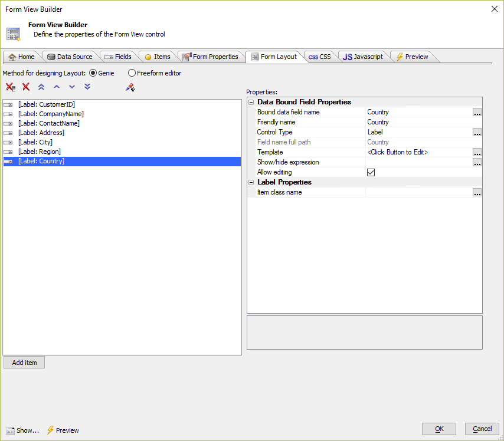504x441 pixels.
Task: Click the Form View Builder header icon
Action: point(13,34)
